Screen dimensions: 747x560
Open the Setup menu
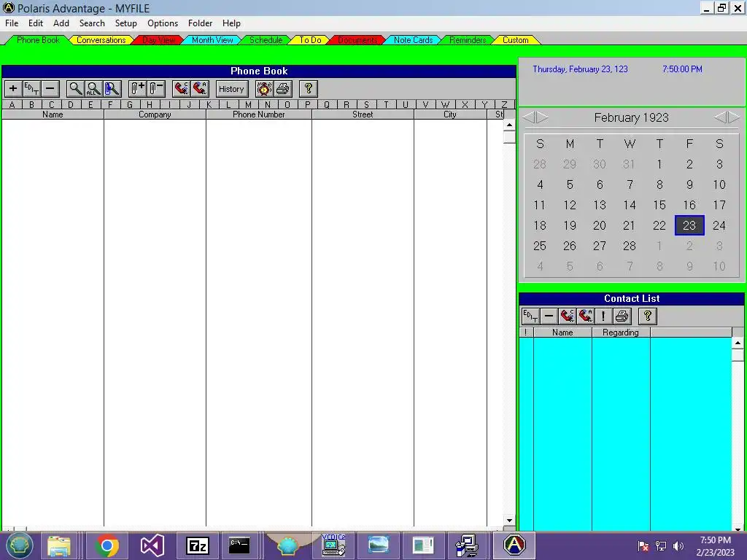(125, 23)
